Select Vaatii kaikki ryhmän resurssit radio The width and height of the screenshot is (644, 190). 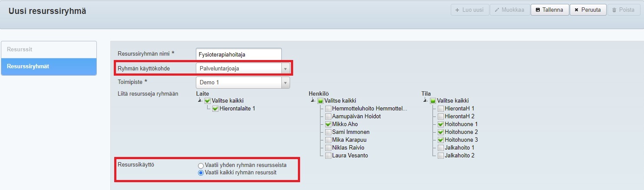(201, 173)
